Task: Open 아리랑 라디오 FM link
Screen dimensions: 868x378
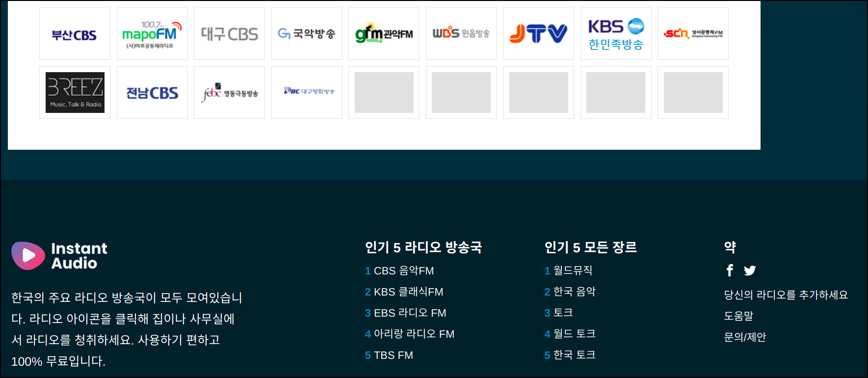Action: click(414, 334)
